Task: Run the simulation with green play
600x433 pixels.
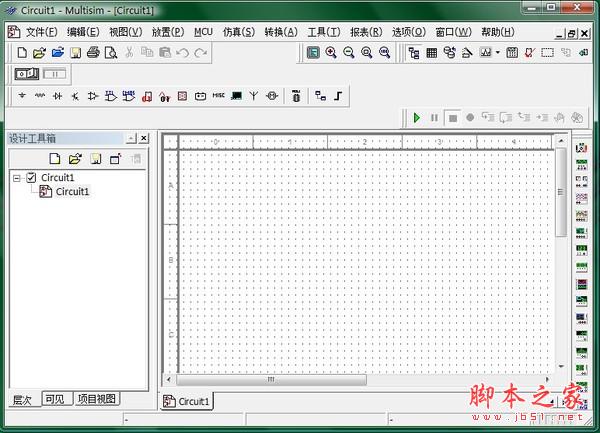Action: (x=416, y=118)
